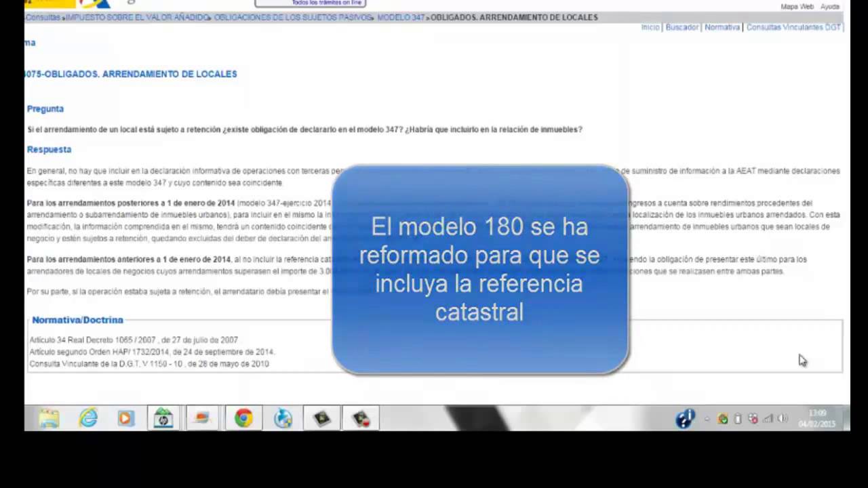Open Windows Media Player taskbar icon
This screenshot has height=488, width=868.
click(x=125, y=419)
